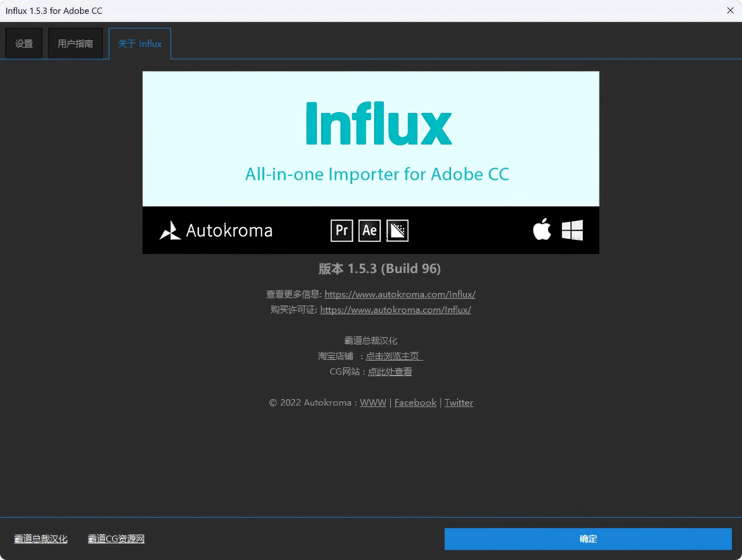The height and width of the screenshot is (560, 742).
Task: Click the Windows logo icon
Action: tap(572, 230)
